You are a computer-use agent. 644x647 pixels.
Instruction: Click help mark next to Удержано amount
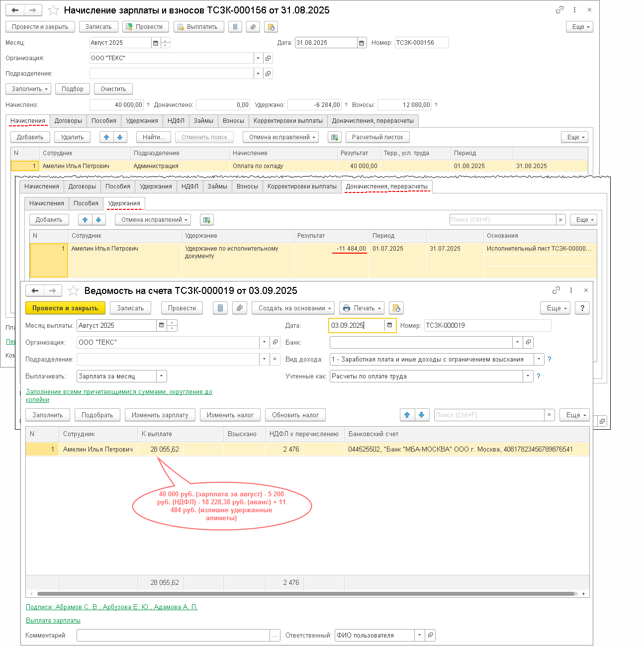346,105
